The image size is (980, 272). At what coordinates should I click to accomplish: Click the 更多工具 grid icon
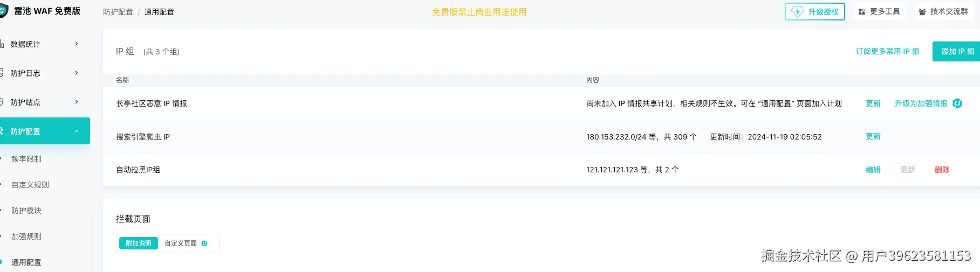tap(861, 12)
